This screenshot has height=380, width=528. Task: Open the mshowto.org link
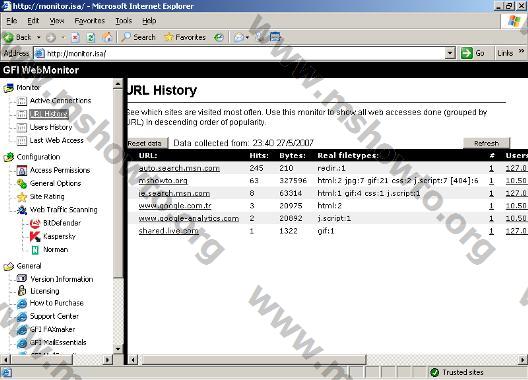tap(163, 181)
